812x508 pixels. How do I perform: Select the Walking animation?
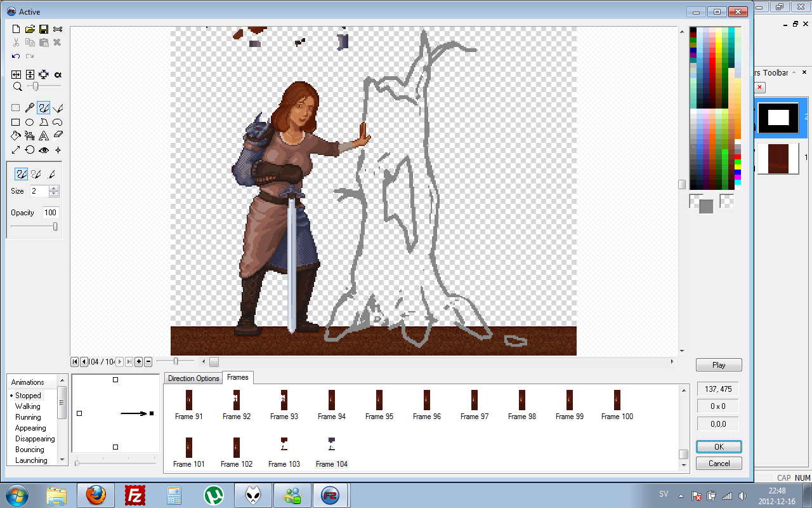28,406
